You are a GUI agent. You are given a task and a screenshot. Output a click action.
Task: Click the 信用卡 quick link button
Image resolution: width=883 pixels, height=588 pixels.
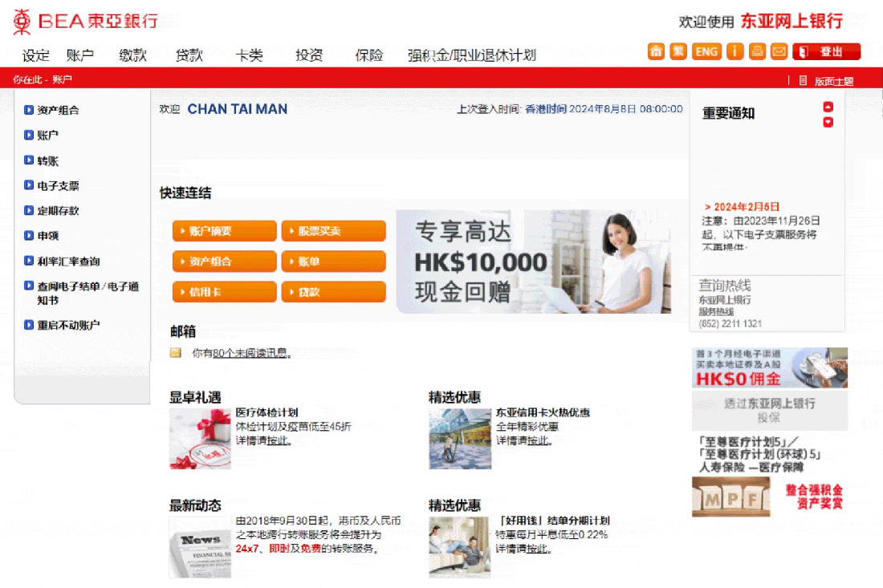[x=224, y=292]
